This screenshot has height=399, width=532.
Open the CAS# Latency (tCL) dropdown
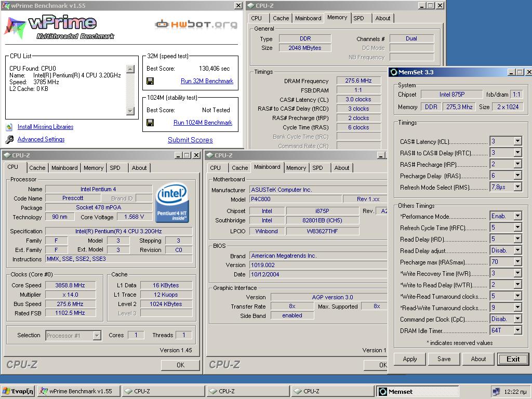pyautogui.click(x=517, y=141)
